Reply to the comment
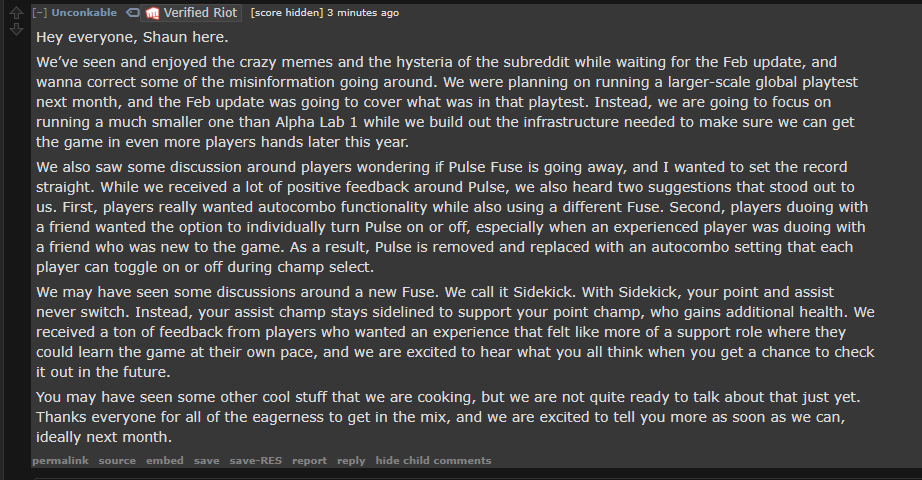 click(x=351, y=461)
